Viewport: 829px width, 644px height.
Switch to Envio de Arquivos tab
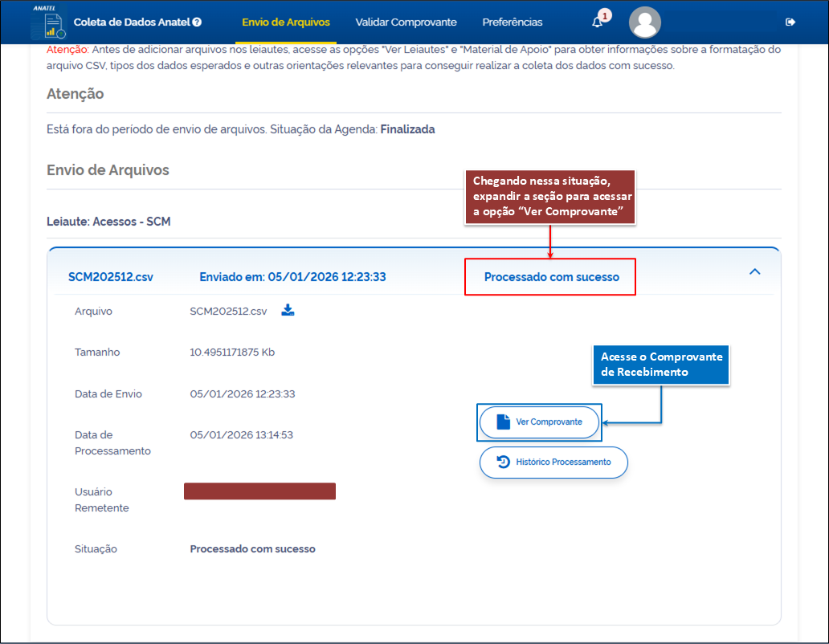(286, 22)
